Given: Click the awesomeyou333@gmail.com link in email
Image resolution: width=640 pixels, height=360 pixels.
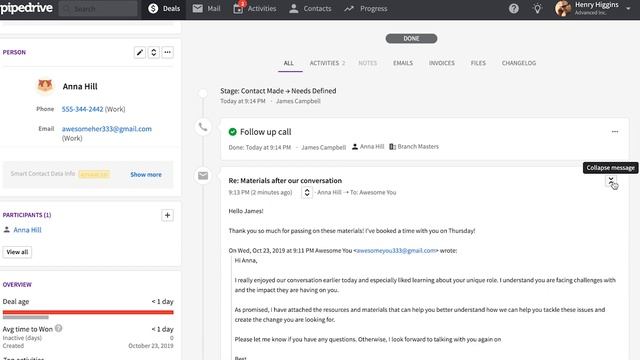Looking at the screenshot, I should [396, 251].
